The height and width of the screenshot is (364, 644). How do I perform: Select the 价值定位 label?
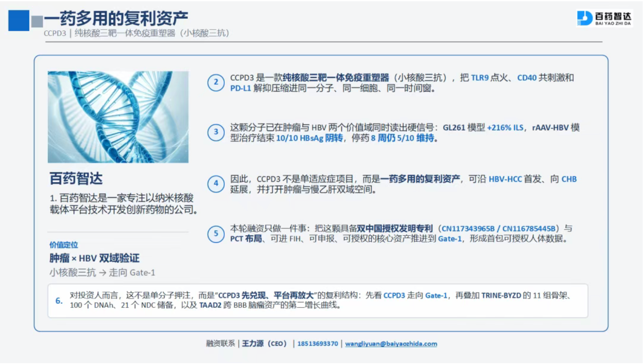pos(64,245)
